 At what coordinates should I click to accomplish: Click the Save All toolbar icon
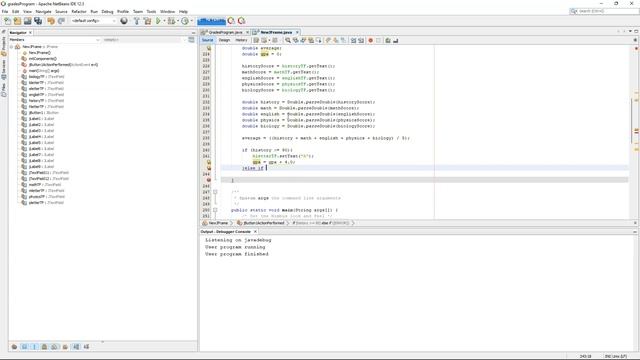38,21
